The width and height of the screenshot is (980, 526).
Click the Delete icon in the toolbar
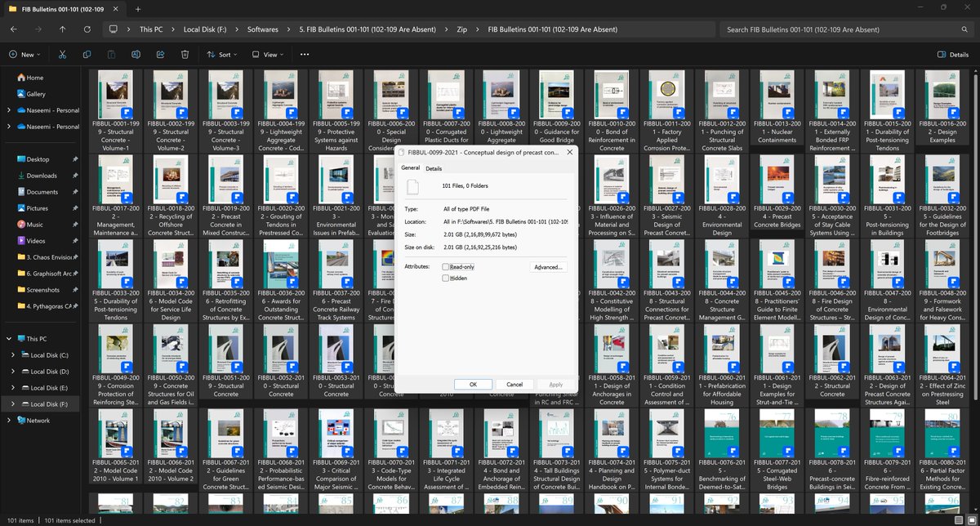pyautogui.click(x=185, y=54)
